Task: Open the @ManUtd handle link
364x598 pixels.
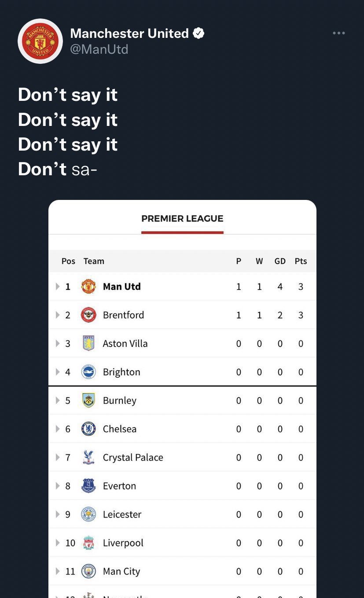Action: coord(99,49)
